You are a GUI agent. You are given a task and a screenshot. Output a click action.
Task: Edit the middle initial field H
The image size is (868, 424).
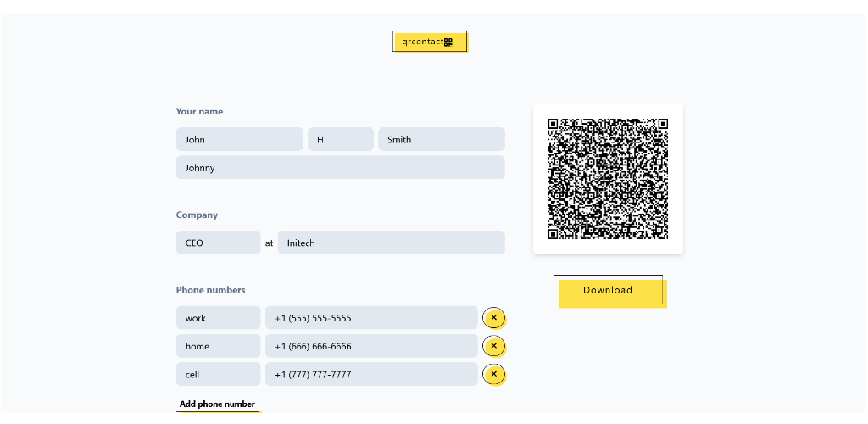point(341,139)
